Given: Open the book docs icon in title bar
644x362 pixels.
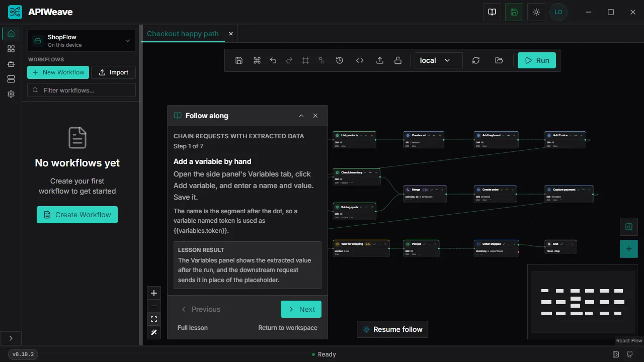Looking at the screenshot, I should (x=492, y=12).
